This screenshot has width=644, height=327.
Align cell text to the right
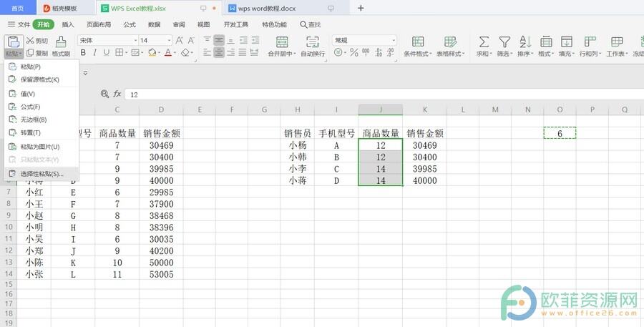[231, 52]
